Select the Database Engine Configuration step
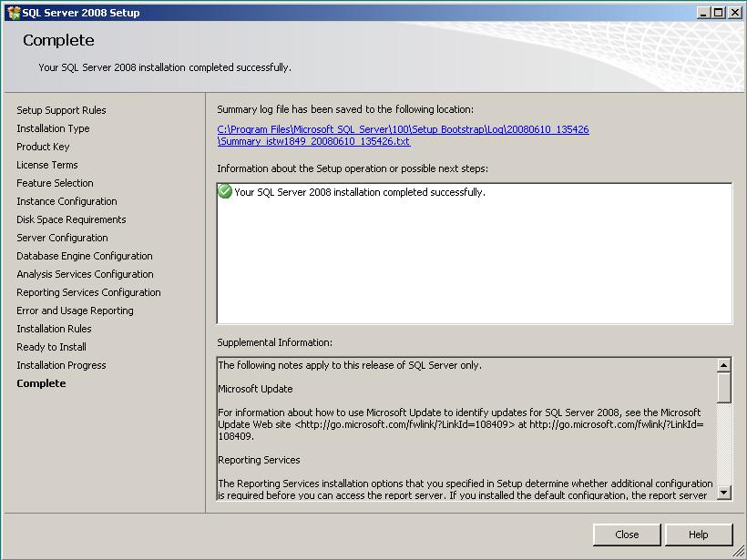The image size is (747, 560). [x=85, y=256]
